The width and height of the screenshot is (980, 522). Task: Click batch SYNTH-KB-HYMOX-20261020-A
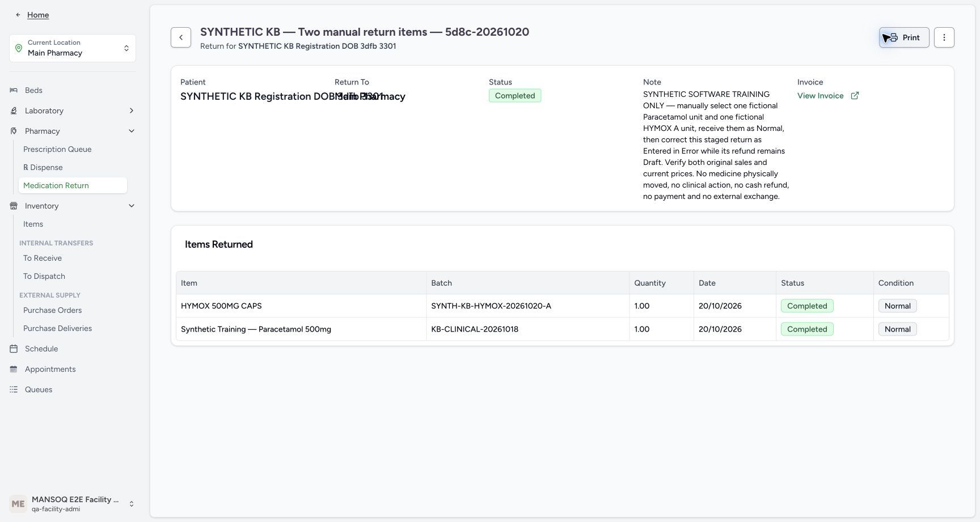tap(491, 306)
